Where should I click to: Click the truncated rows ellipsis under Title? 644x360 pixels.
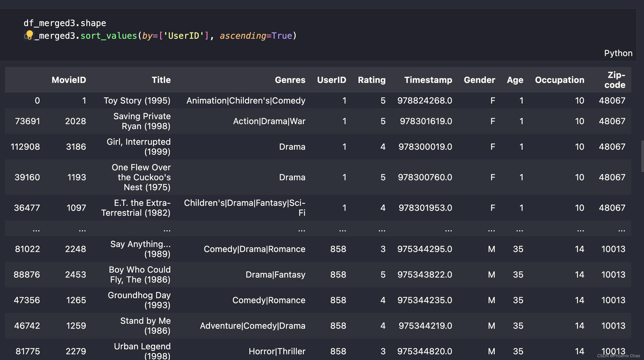pos(167,229)
